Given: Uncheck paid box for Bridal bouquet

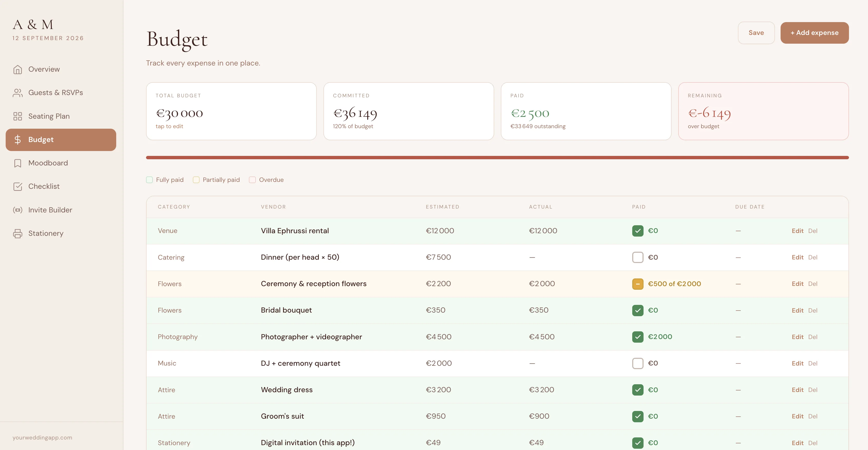Looking at the screenshot, I should pyautogui.click(x=638, y=310).
